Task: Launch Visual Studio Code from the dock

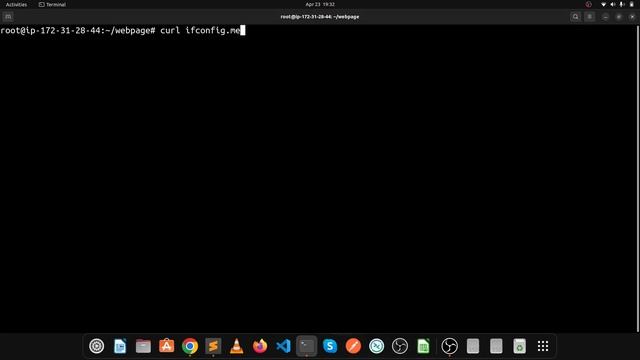Action: (283, 346)
